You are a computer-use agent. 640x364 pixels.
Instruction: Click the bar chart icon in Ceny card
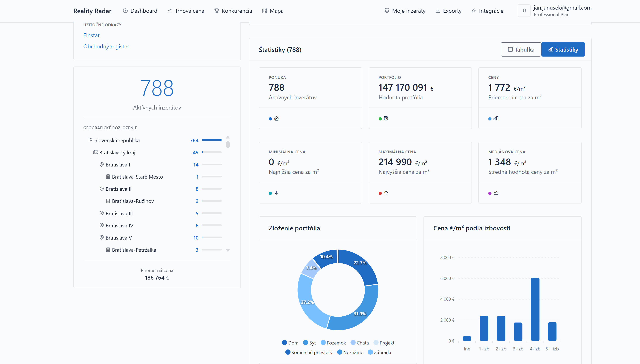tap(496, 118)
